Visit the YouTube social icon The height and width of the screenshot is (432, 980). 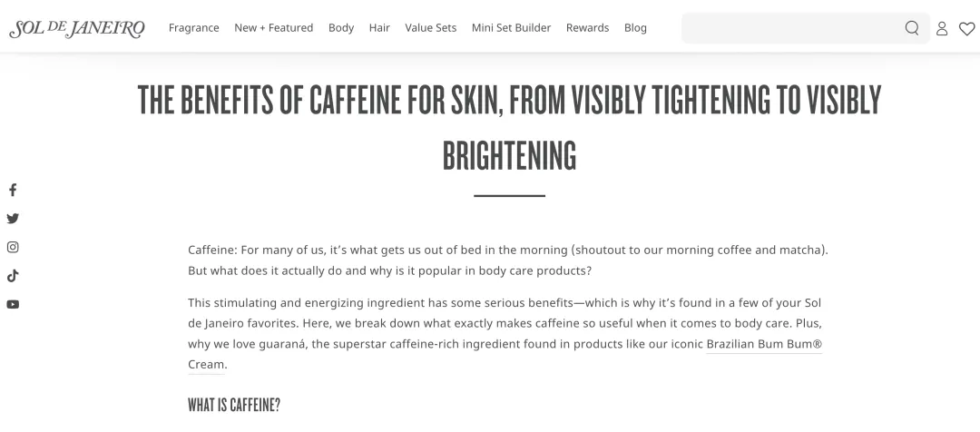coord(13,304)
